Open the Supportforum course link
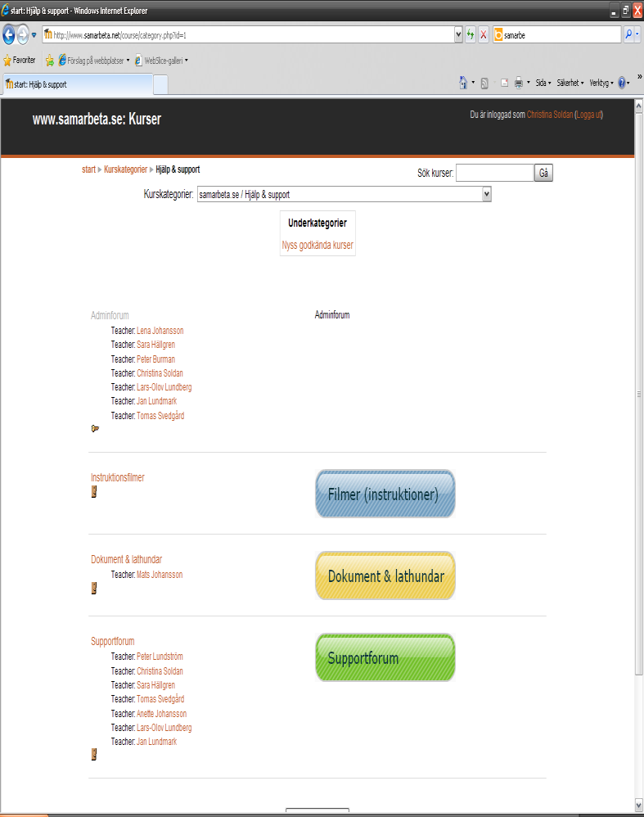The height and width of the screenshot is (817, 644). 113,641
